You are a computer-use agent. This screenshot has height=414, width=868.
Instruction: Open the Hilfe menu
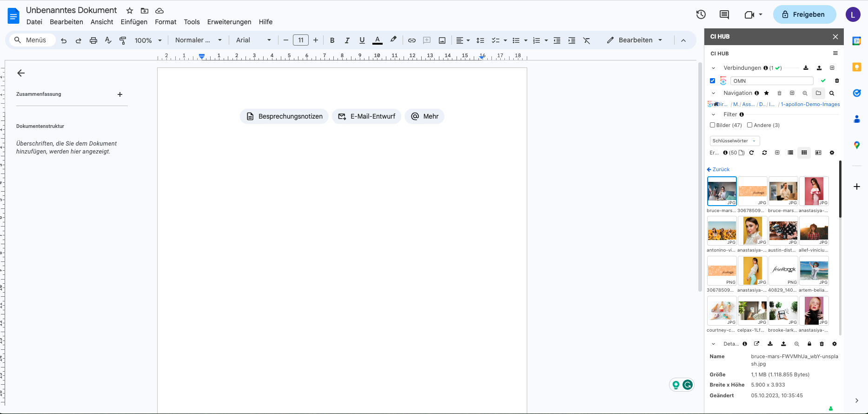point(265,22)
